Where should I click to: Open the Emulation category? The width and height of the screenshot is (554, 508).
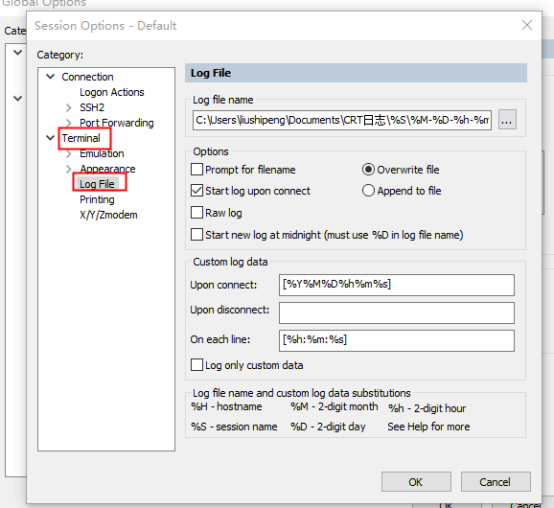[x=102, y=153]
